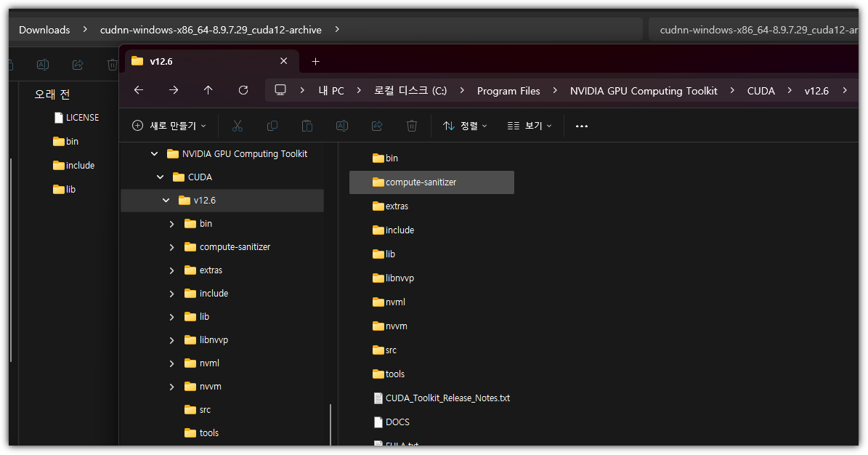The image size is (868, 455).
Task: Select nvml folder in file list
Action: coord(389,302)
